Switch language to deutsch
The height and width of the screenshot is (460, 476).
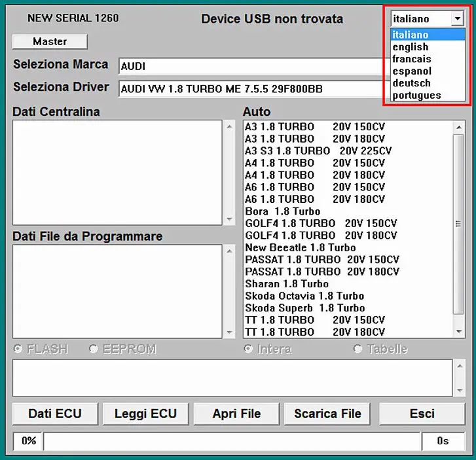[428, 83]
